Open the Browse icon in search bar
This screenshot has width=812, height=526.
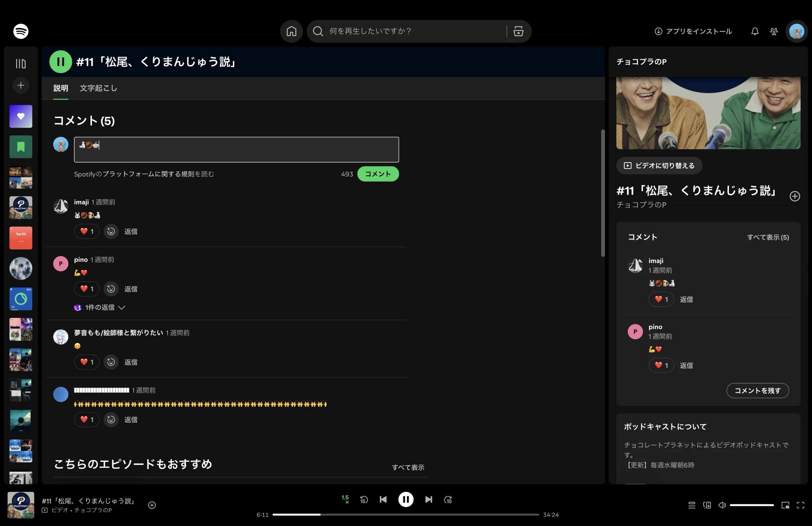point(518,32)
